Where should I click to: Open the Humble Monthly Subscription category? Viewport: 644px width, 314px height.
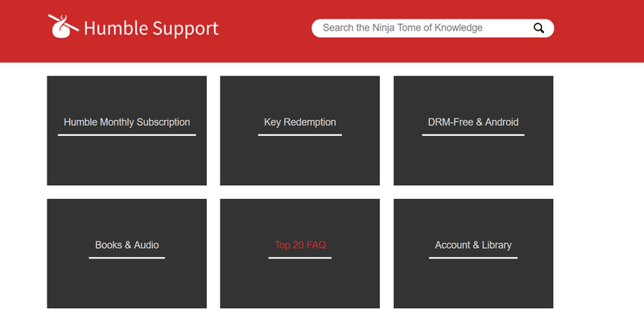pyautogui.click(x=127, y=130)
